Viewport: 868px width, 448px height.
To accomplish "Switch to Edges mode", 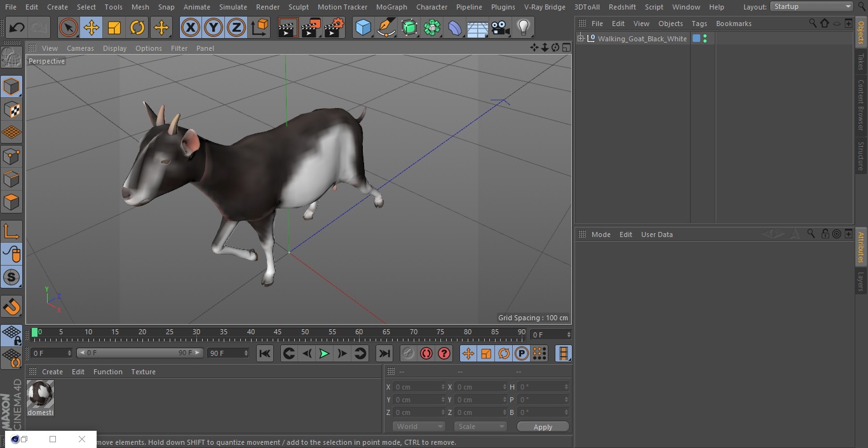I will point(11,179).
